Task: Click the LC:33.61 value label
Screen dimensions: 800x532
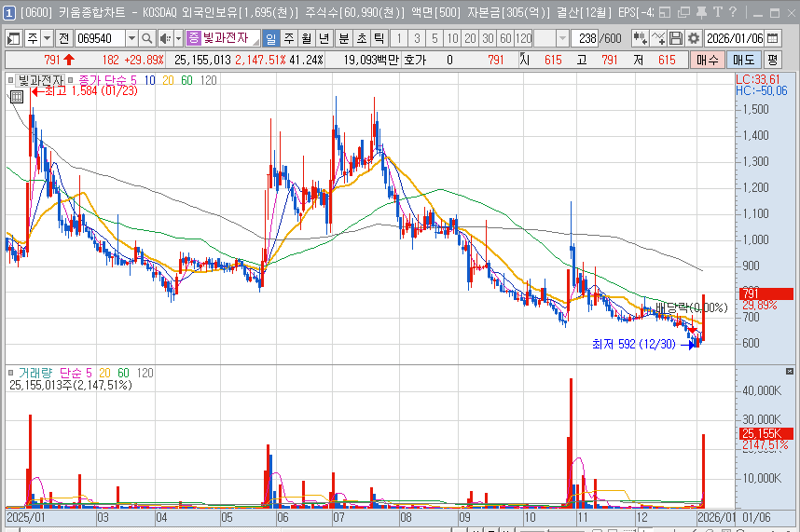Action: (x=758, y=79)
